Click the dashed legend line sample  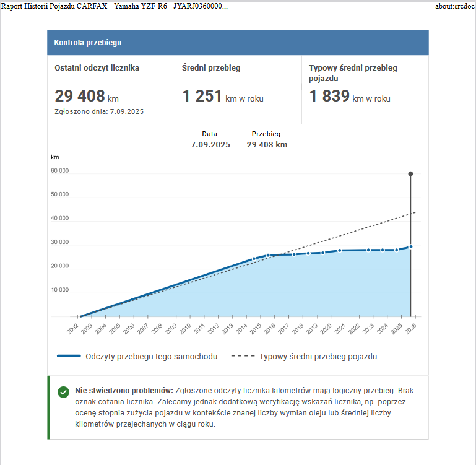point(241,357)
